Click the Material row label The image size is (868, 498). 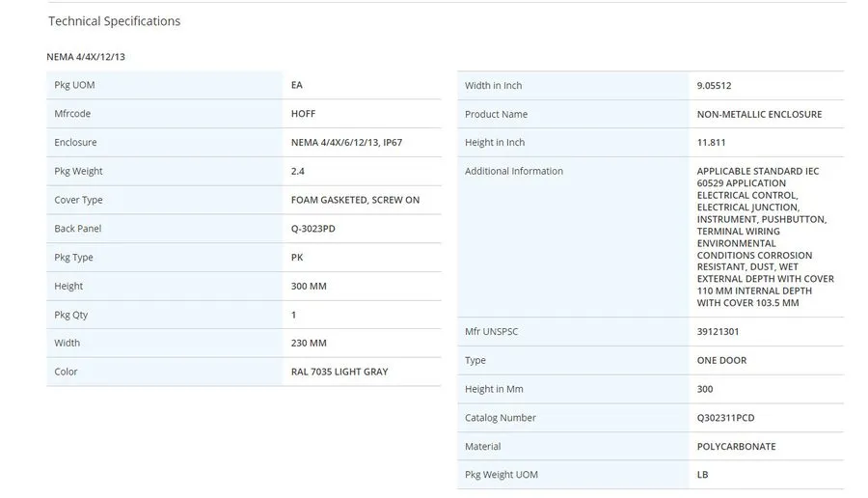tap(483, 447)
